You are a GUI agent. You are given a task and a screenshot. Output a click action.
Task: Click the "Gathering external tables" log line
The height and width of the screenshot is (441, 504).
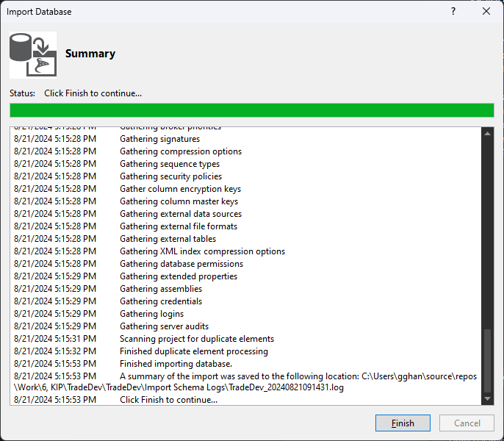[x=168, y=239]
